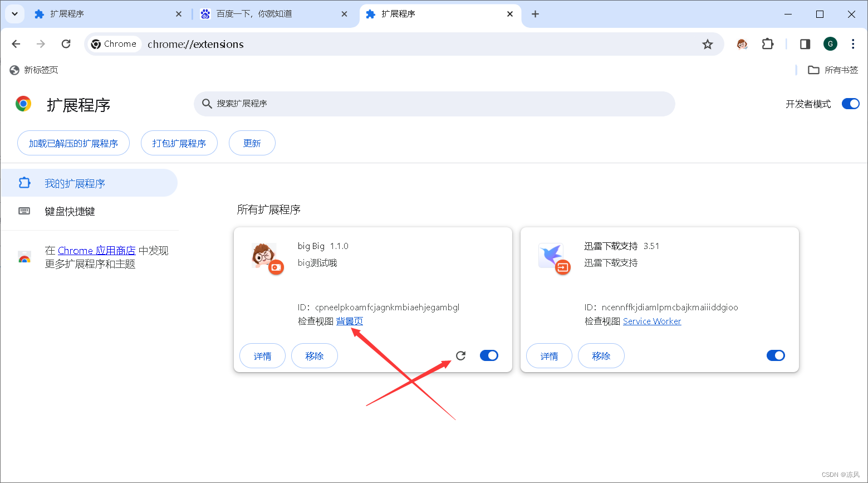Click 加载已解压的扩展程序 button
Image resolution: width=868 pixels, height=483 pixels.
pos(73,143)
